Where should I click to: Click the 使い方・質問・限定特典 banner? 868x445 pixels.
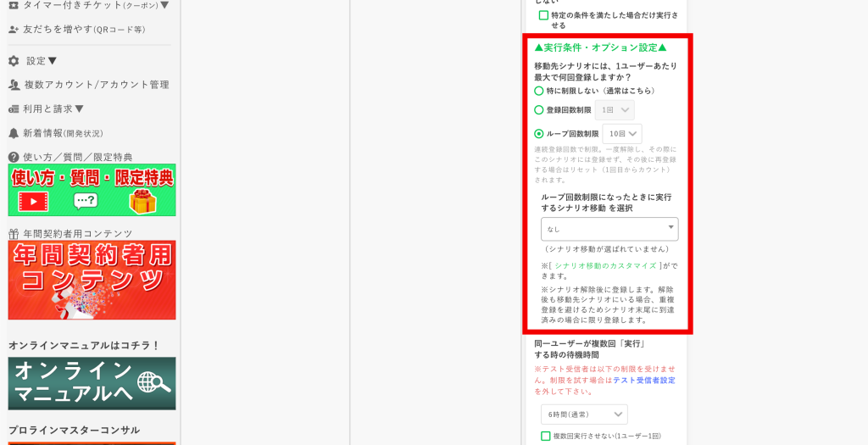pyautogui.click(x=92, y=190)
